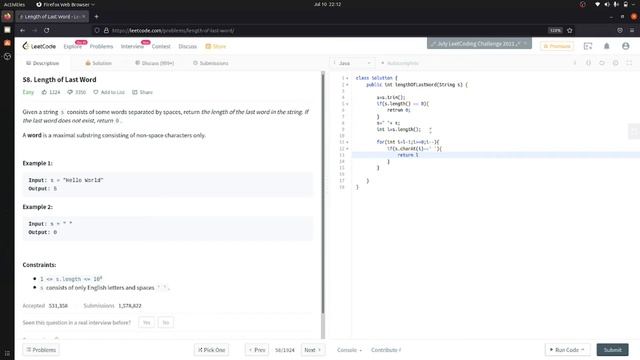
Task: Click the Activities button
Action: coord(14,4)
